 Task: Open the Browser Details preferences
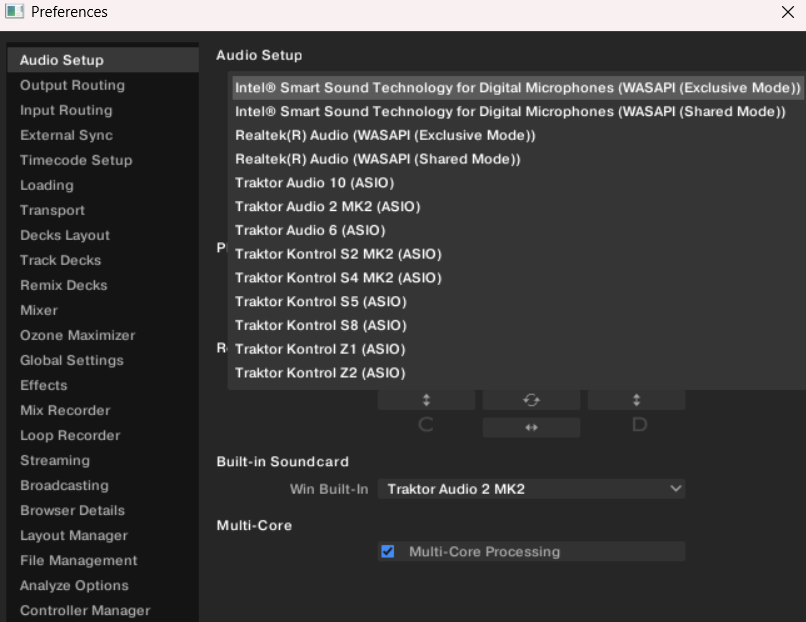[x=72, y=510]
